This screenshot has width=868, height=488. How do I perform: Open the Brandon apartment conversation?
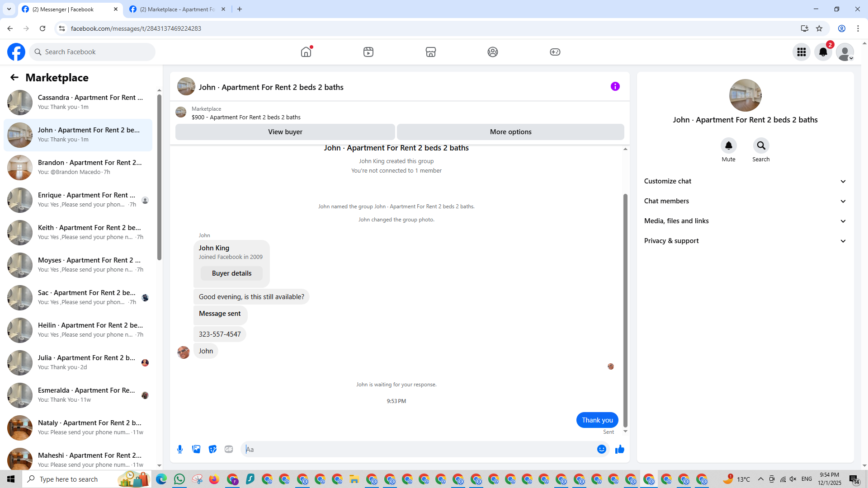[78, 167]
